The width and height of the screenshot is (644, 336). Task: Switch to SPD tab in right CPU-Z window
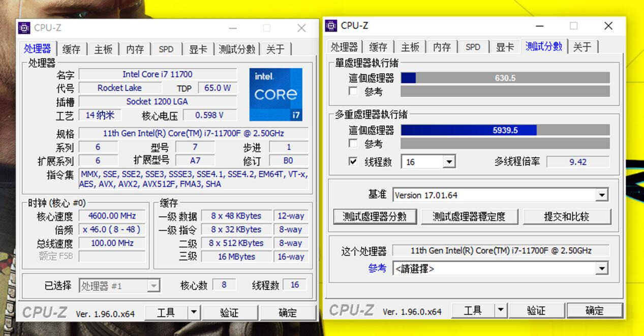point(473,47)
